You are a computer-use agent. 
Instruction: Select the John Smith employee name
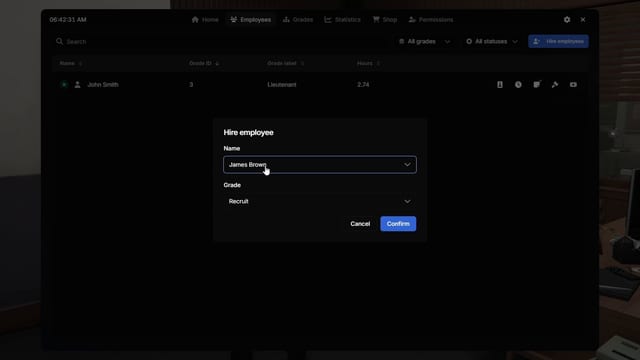[103, 84]
